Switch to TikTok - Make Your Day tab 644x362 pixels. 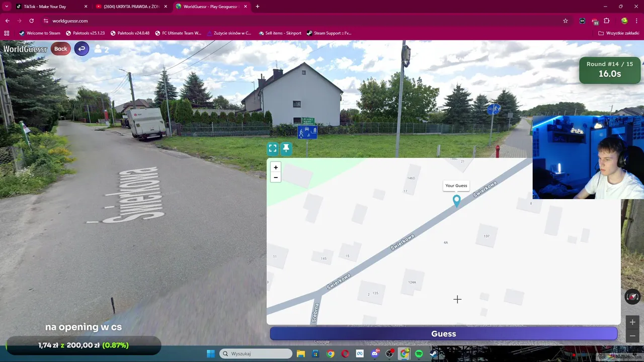(51, 7)
